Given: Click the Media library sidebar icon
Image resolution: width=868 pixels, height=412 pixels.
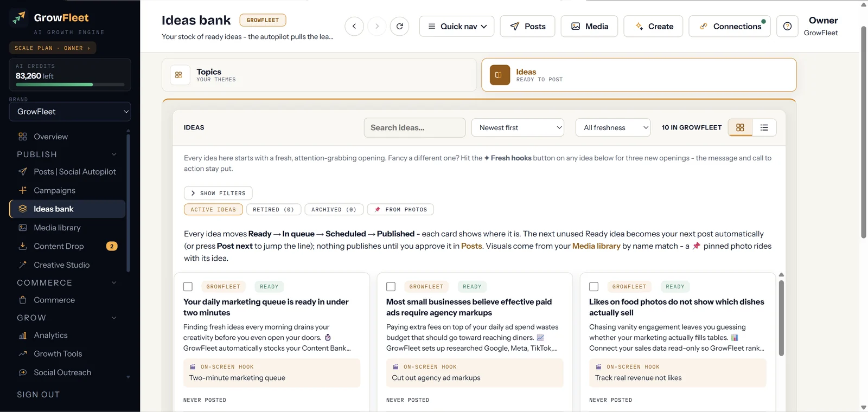Looking at the screenshot, I should click(23, 228).
